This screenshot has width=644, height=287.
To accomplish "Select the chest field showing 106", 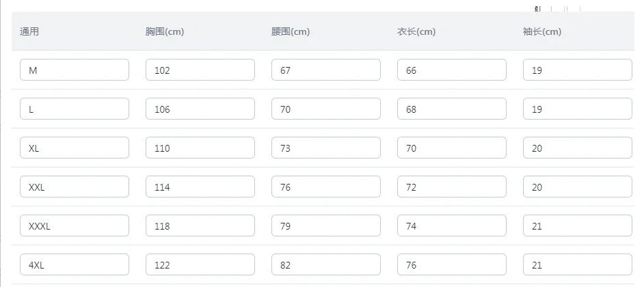I will click(x=200, y=109).
